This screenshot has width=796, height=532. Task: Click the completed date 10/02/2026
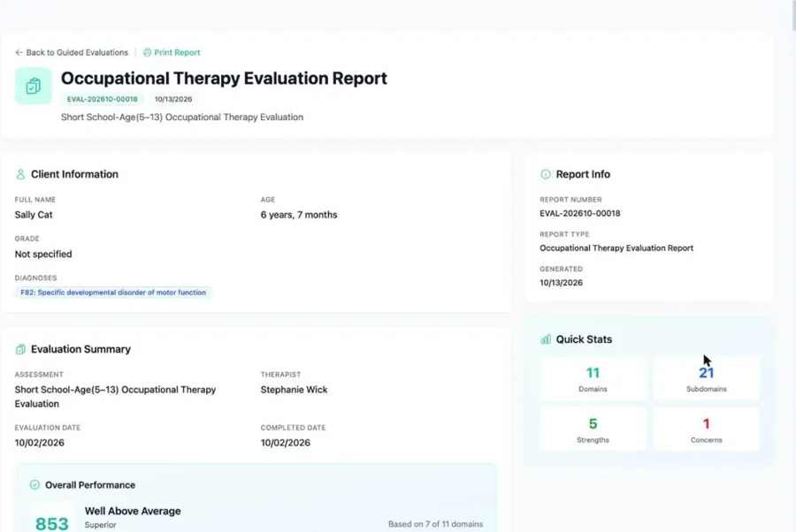click(286, 443)
